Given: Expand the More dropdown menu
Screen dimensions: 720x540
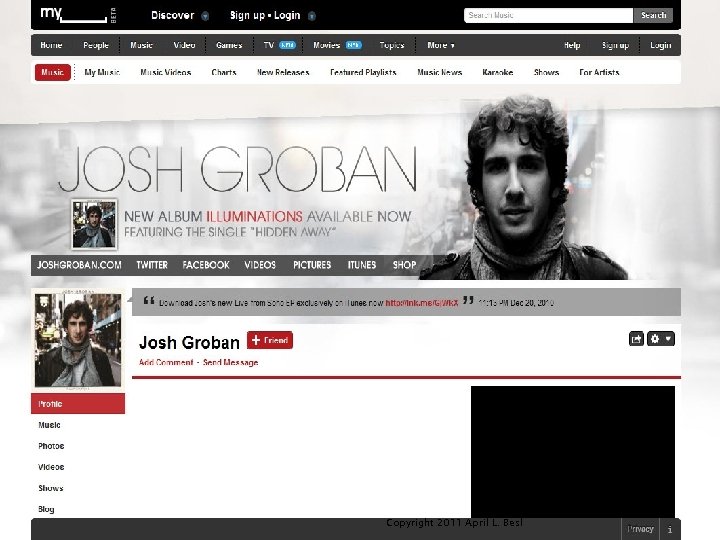Looking at the screenshot, I should coord(441,45).
